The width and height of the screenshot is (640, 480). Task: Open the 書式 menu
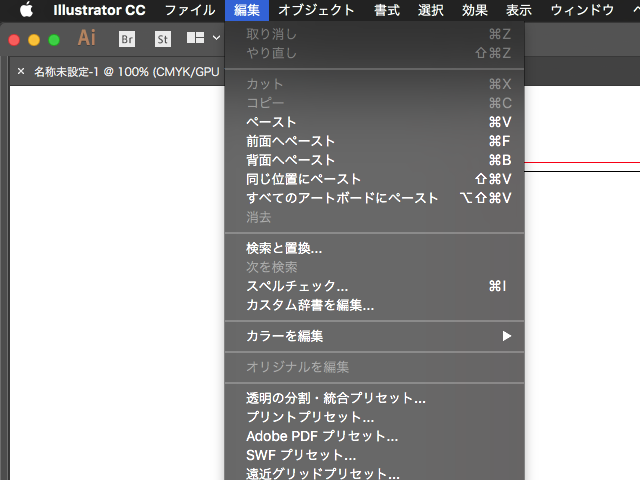pyautogui.click(x=387, y=10)
